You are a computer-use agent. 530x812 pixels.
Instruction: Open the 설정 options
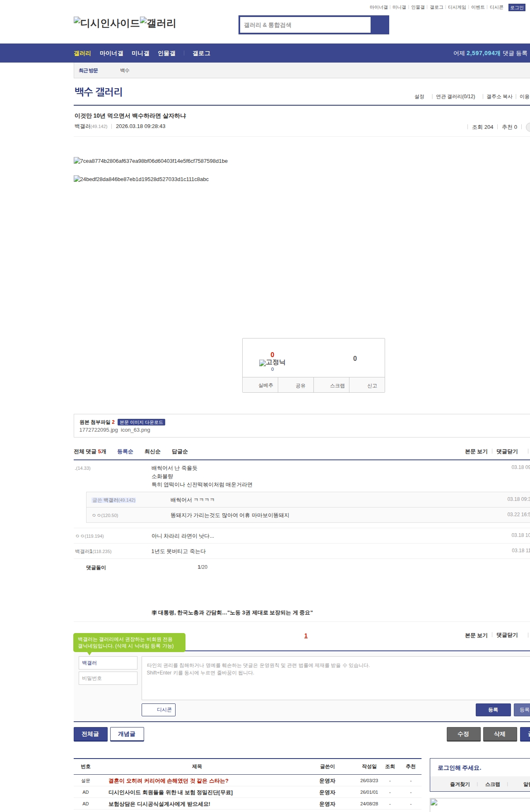pos(419,97)
